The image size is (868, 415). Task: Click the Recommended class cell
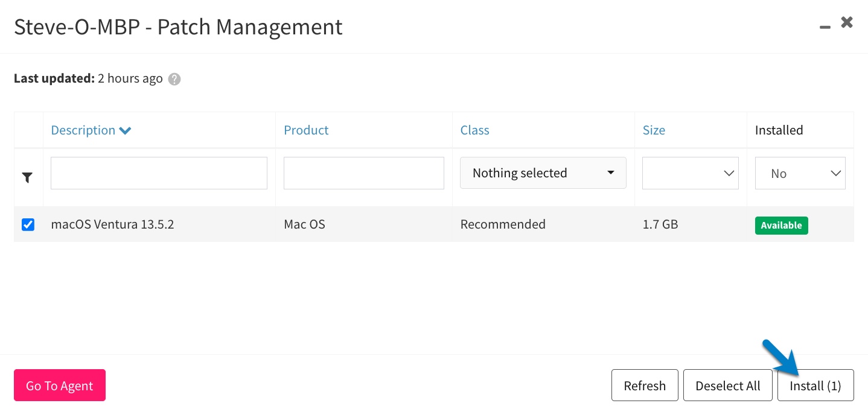coord(503,224)
